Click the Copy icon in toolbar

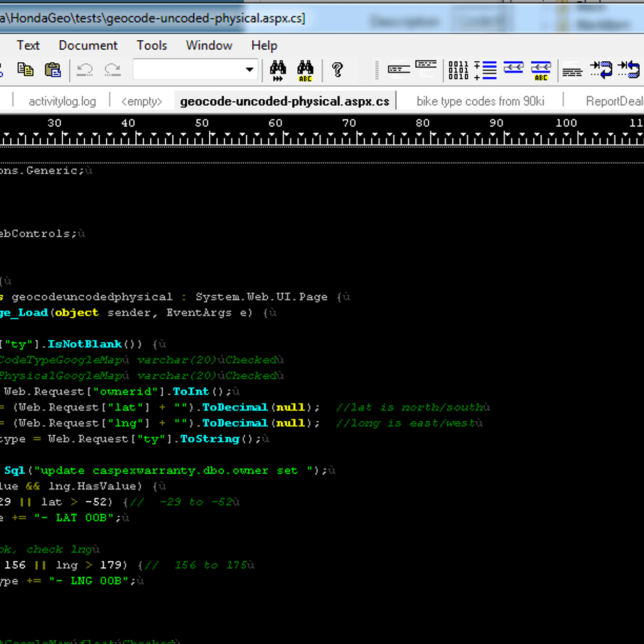click(x=25, y=70)
